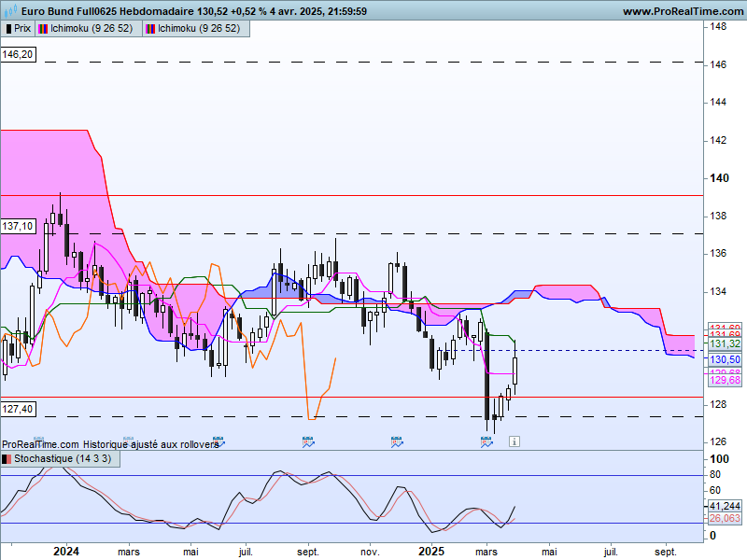Click the calendar event icon below March 2025
Viewport: 747px width, 560px height.
click(486, 441)
